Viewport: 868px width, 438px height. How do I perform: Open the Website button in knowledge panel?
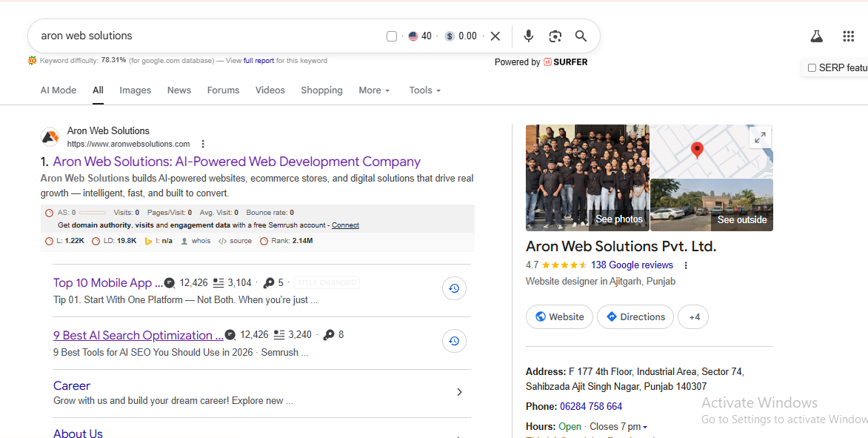tap(559, 316)
